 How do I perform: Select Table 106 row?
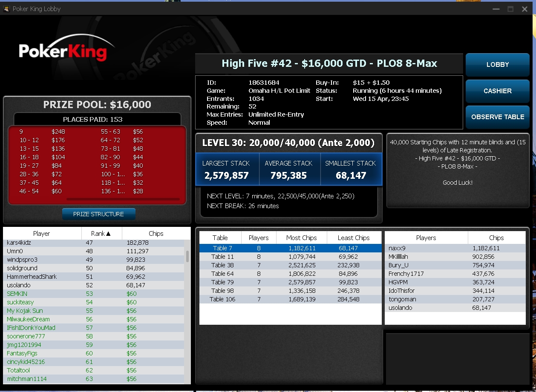[x=290, y=299]
